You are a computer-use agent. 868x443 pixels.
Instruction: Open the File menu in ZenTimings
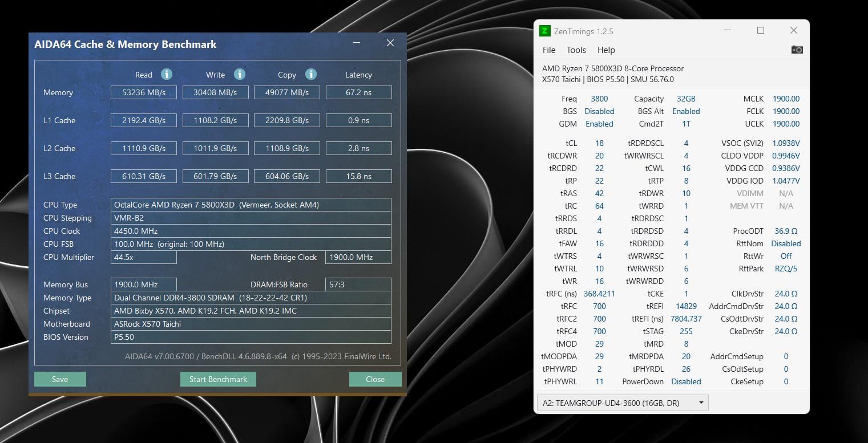point(549,50)
